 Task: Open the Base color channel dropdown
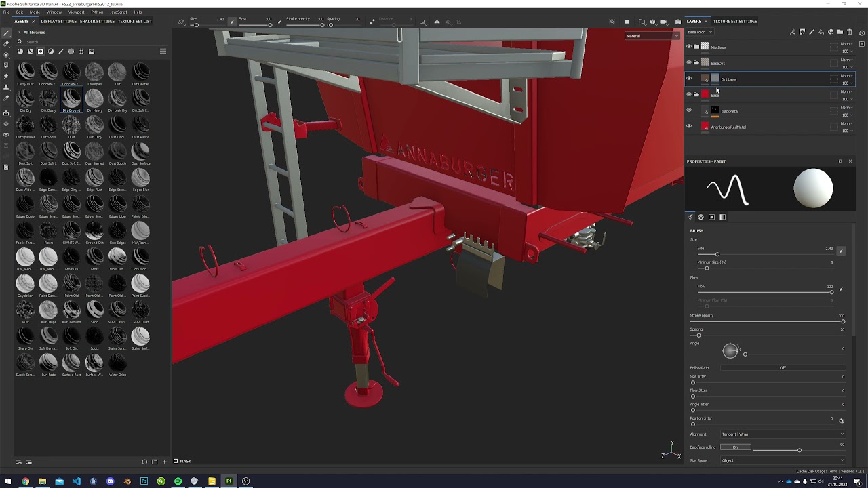point(700,32)
